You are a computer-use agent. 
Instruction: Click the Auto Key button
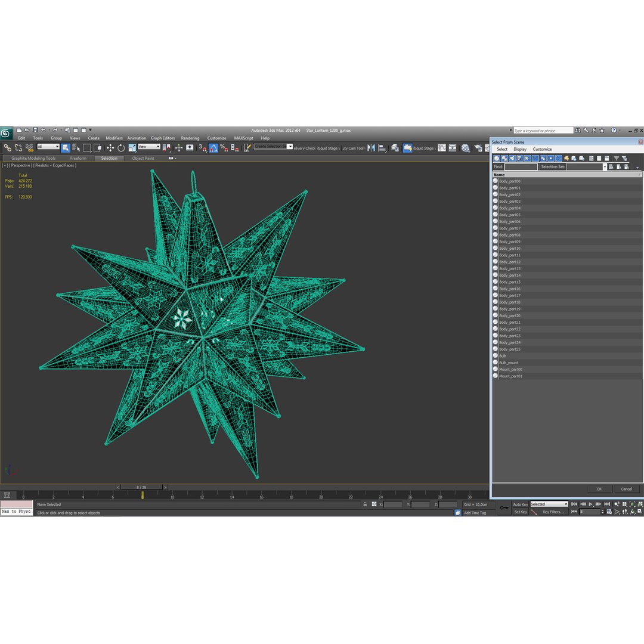tap(520, 504)
